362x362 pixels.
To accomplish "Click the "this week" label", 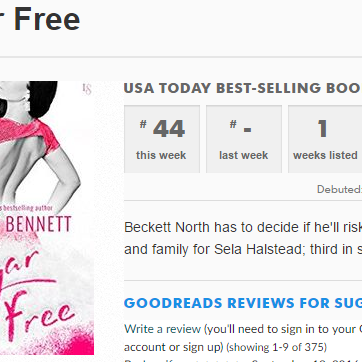I will coord(161,155).
